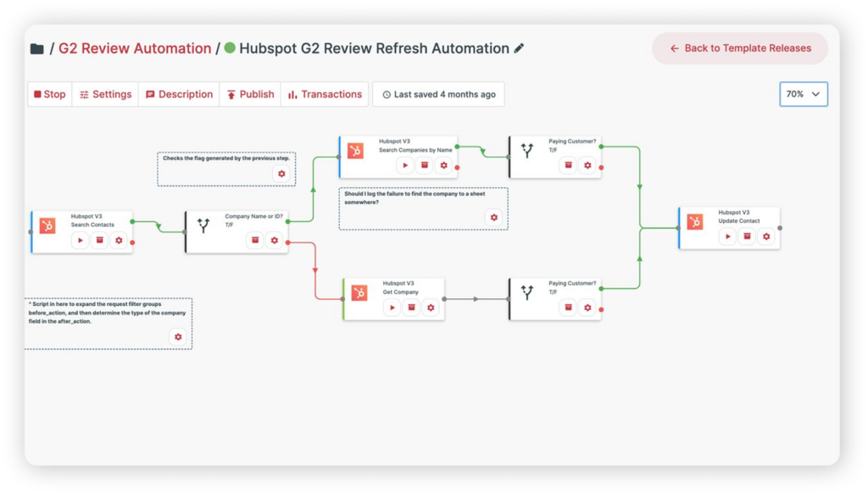The height and width of the screenshot is (494, 868).
Task: Click the Last saved 4 months ago indicator
Action: [438, 95]
